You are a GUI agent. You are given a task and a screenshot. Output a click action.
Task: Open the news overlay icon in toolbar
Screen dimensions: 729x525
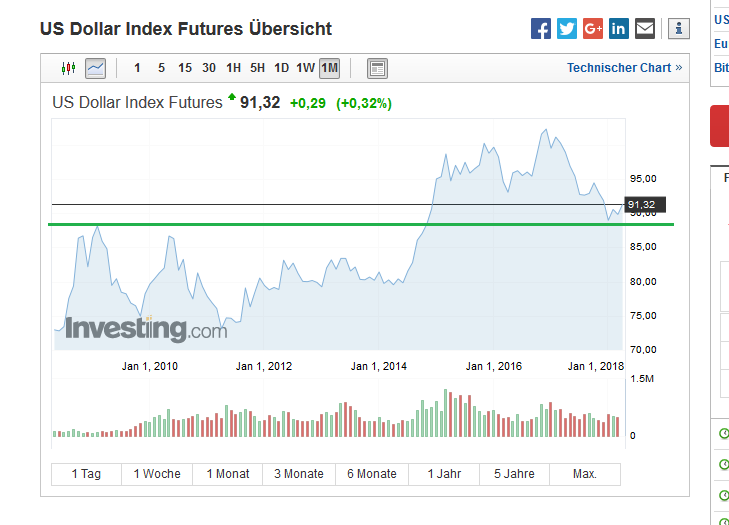click(x=377, y=68)
